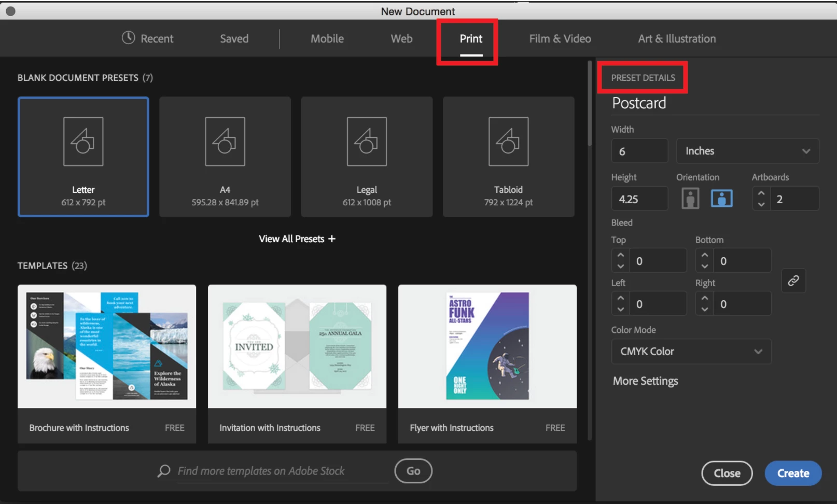
Task: Click the Postcard preset name field
Action: tap(715, 103)
